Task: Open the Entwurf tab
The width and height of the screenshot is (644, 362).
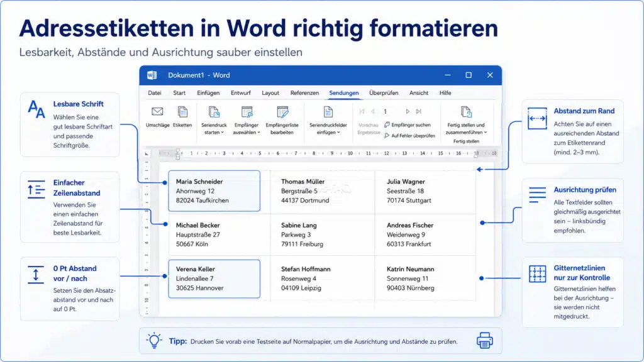Action: 241,93
